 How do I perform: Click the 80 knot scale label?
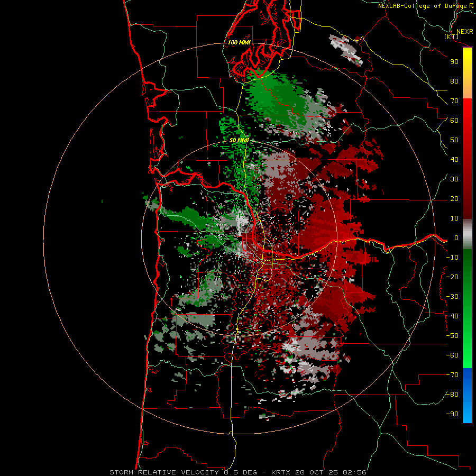point(454,81)
